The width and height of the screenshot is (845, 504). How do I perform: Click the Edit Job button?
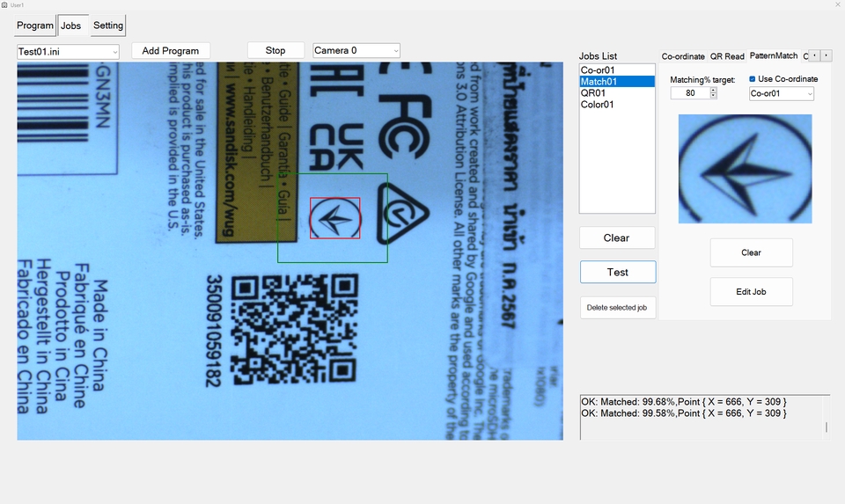coord(751,292)
